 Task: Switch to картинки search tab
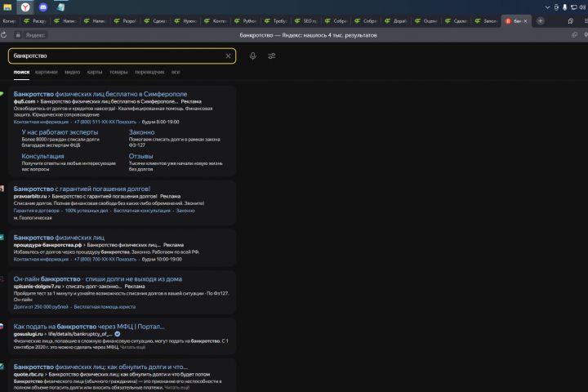click(x=46, y=72)
